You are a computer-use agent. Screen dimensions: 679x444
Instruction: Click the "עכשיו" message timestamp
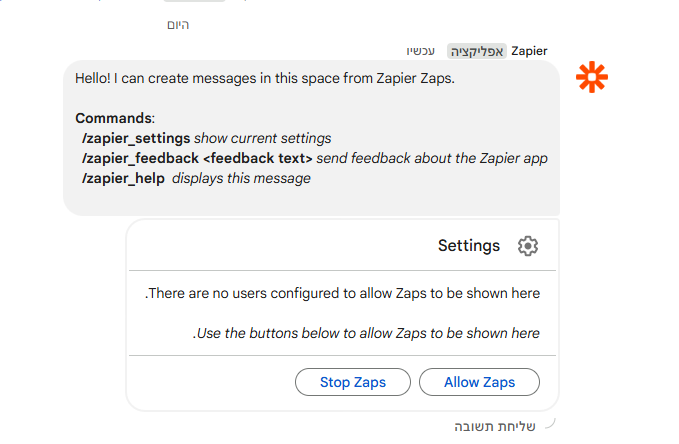[x=423, y=50]
